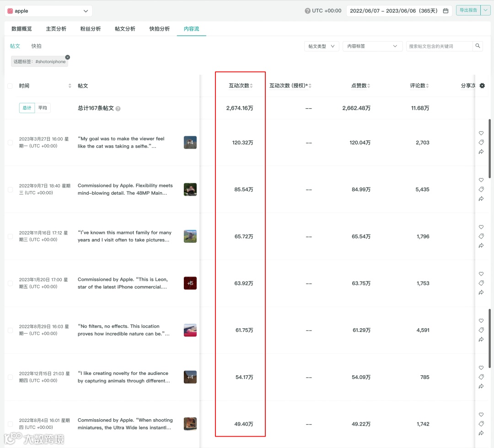Viewport: 494px width, 448px height.
Task: Check the December 15, 2022 21:03 post row
Action: tap(10, 377)
